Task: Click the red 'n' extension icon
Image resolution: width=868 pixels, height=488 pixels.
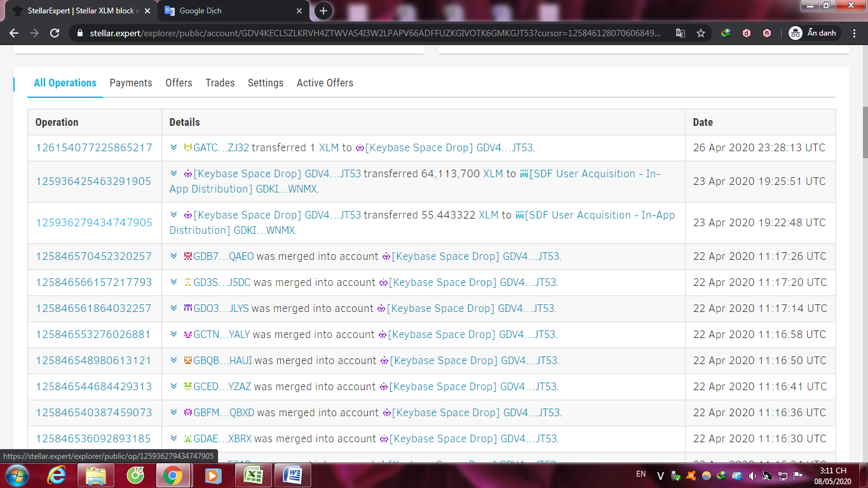Action: [x=767, y=33]
